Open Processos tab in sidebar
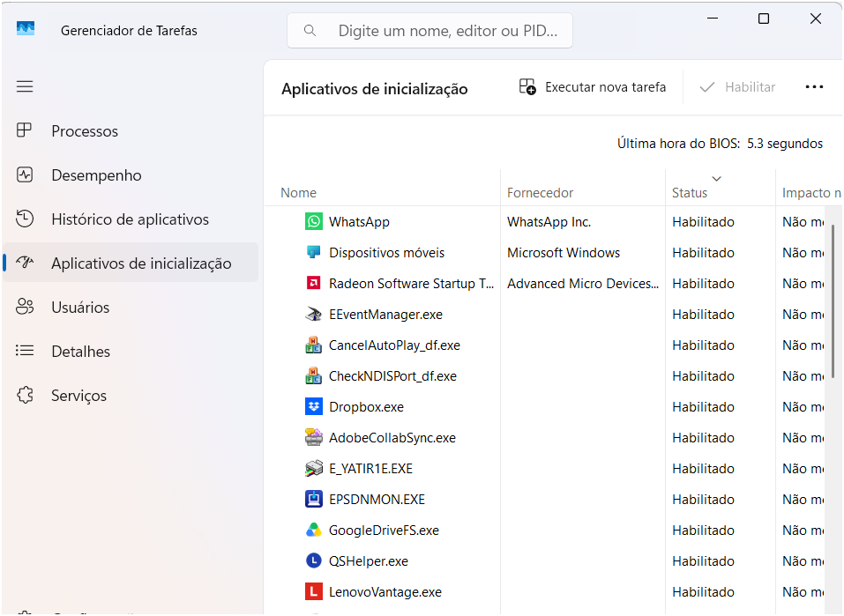Screen dimensions: 844x616 [131, 130]
